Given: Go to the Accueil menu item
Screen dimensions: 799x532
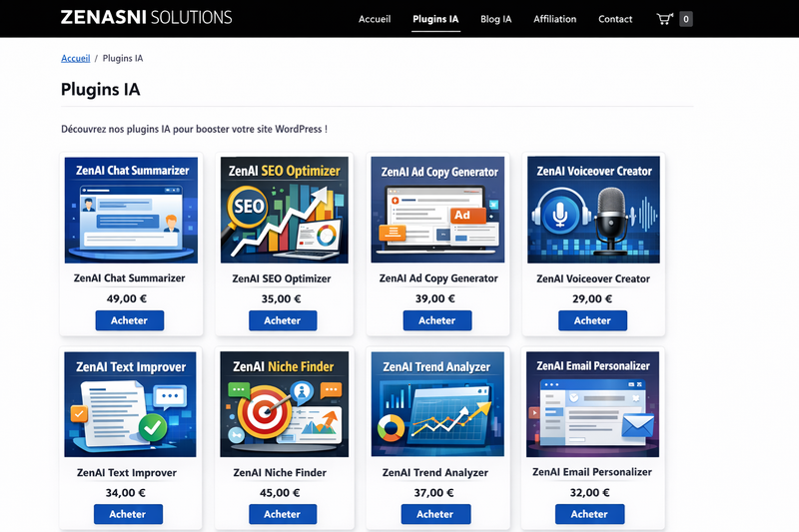Looking at the screenshot, I should (377, 19).
